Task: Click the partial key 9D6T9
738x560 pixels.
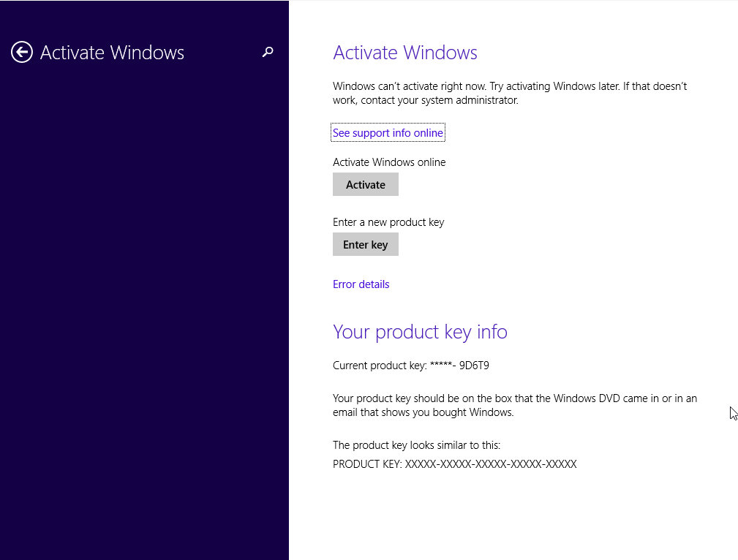Action: (474, 366)
